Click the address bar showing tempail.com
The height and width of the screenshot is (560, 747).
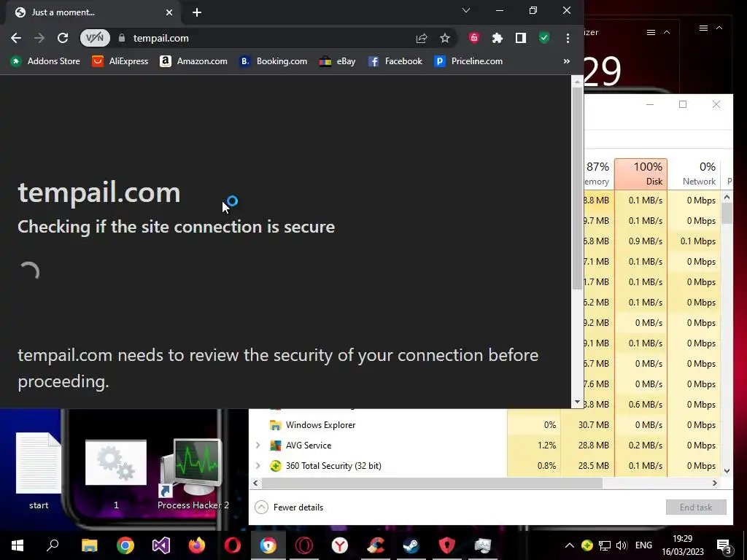[267, 38]
